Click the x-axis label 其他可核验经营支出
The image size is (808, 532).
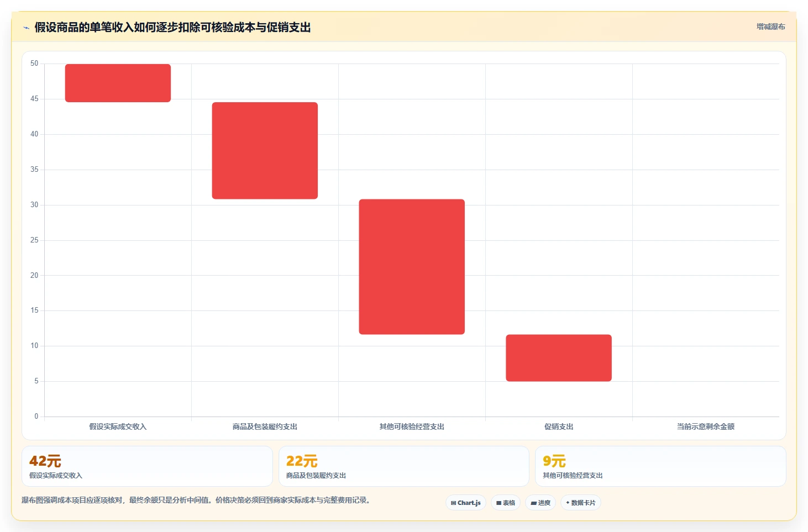(x=412, y=426)
